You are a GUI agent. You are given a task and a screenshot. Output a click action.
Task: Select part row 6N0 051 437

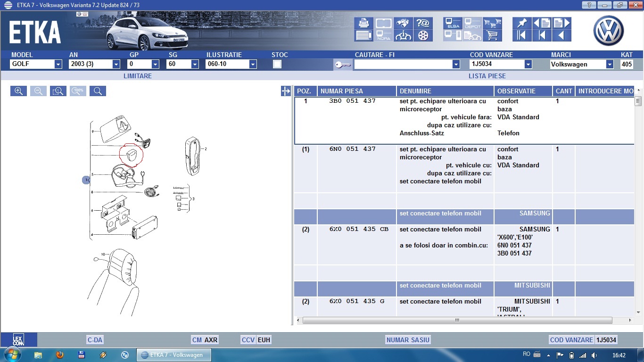[x=464, y=169]
